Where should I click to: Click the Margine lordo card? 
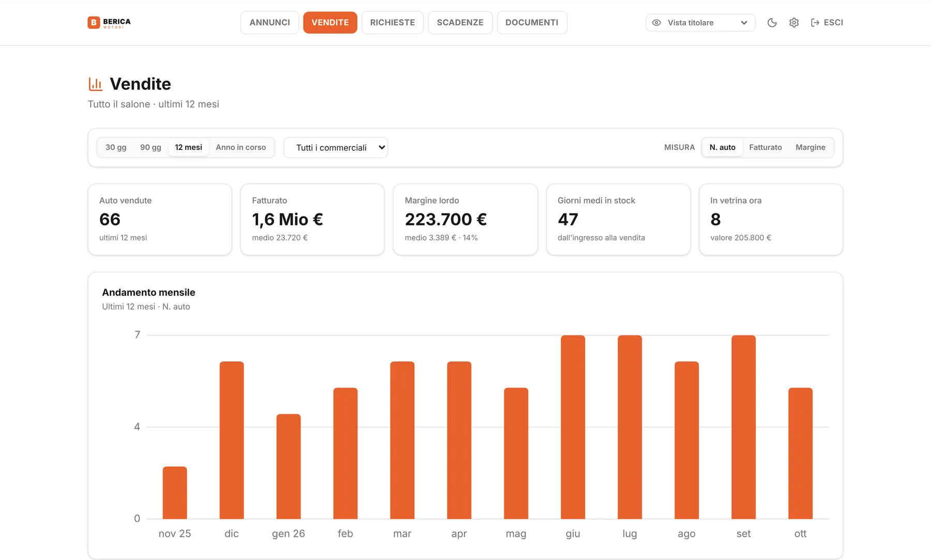pyautogui.click(x=465, y=219)
